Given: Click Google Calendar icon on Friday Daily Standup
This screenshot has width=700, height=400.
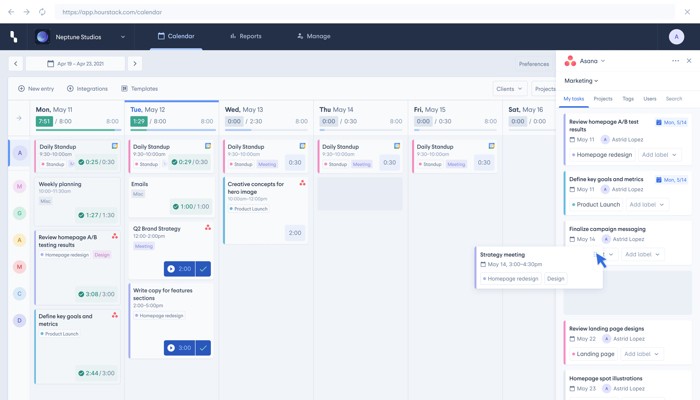Looking at the screenshot, I should pos(492,146).
